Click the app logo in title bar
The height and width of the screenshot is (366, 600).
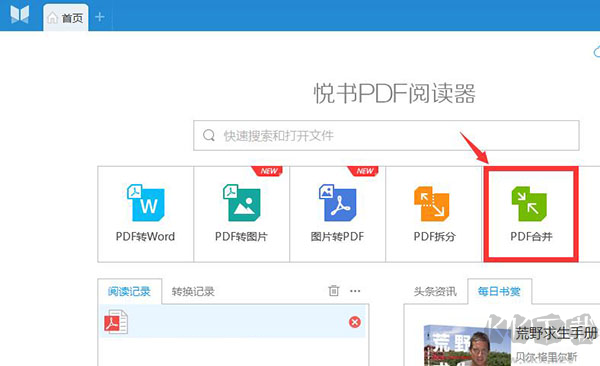tap(20, 15)
